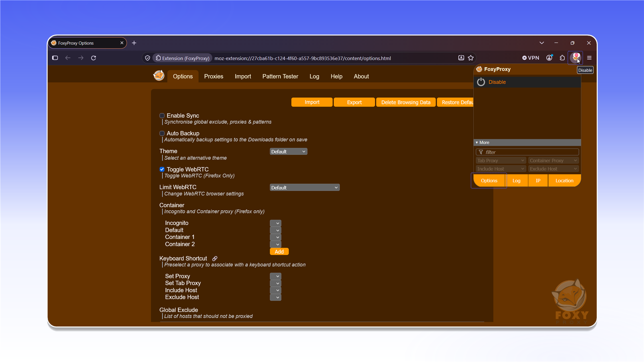This screenshot has width=644, height=362.
Task: Click the popup filter input field
Action: 527,152
